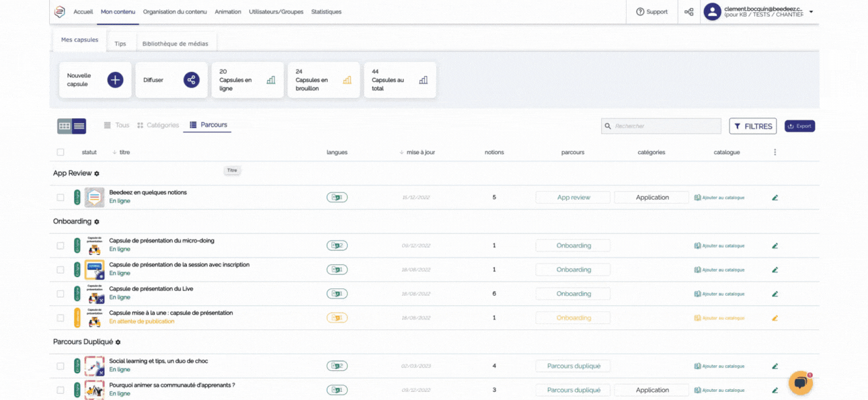Image resolution: width=868 pixels, height=400 pixels.
Task: Select checkbox for Social learning et tips row
Action: click(x=61, y=366)
